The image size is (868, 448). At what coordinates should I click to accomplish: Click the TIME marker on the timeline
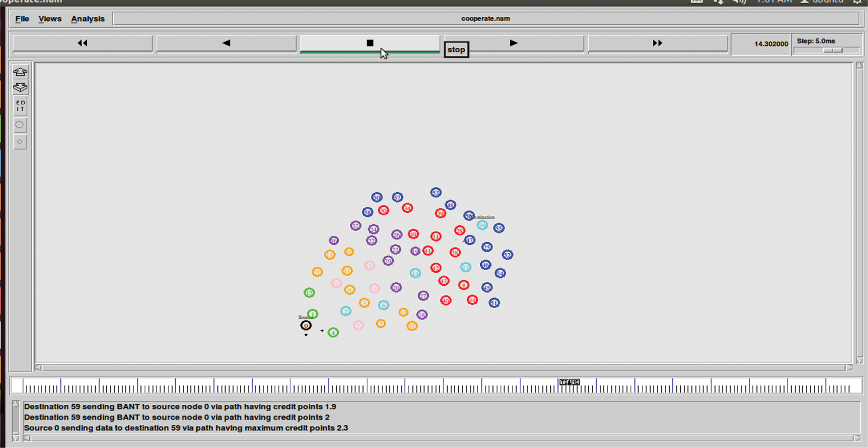click(x=569, y=382)
